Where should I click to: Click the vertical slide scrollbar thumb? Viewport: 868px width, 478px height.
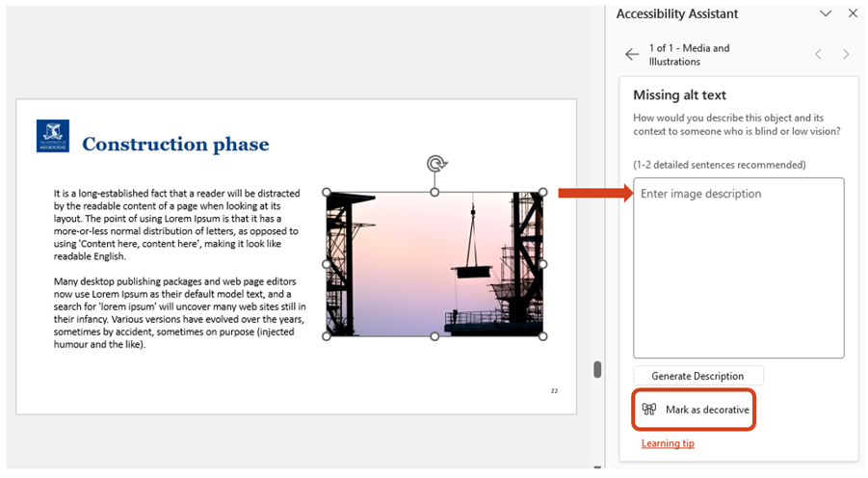coord(597,369)
